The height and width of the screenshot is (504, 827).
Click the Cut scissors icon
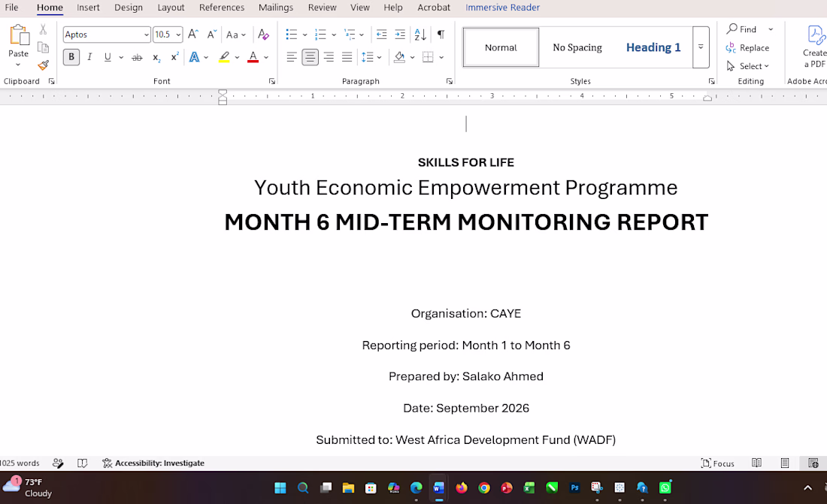(44, 29)
